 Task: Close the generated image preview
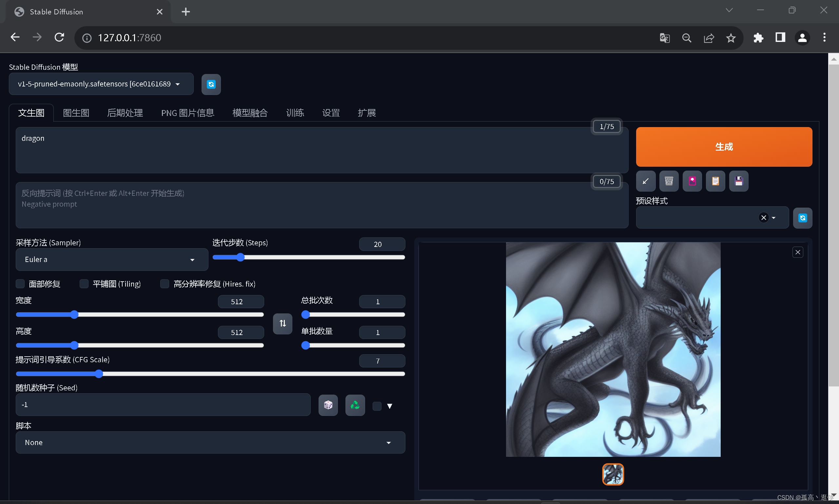click(798, 252)
